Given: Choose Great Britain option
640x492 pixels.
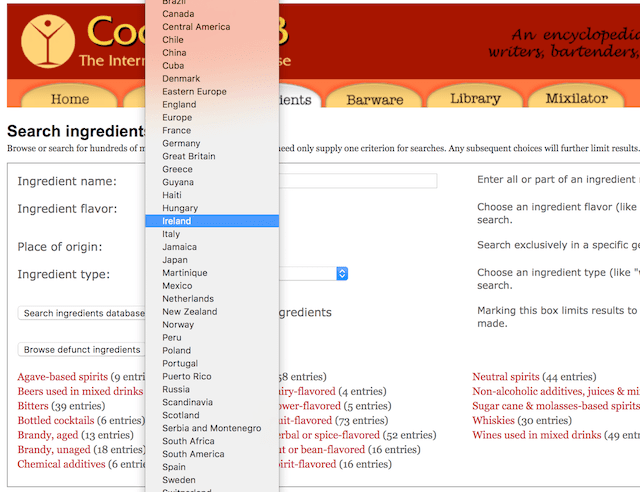Looking at the screenshot, I should tap(212, 156).
